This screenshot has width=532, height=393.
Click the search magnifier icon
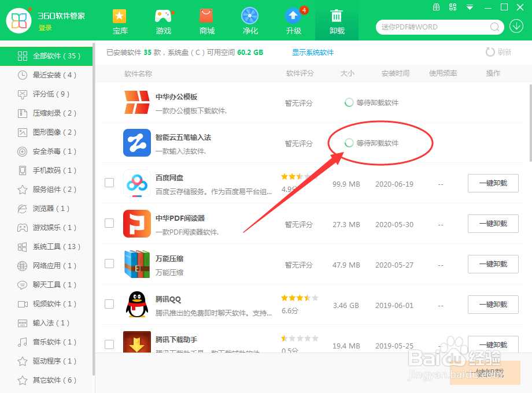pyautogui.click(x=494, y=27)
